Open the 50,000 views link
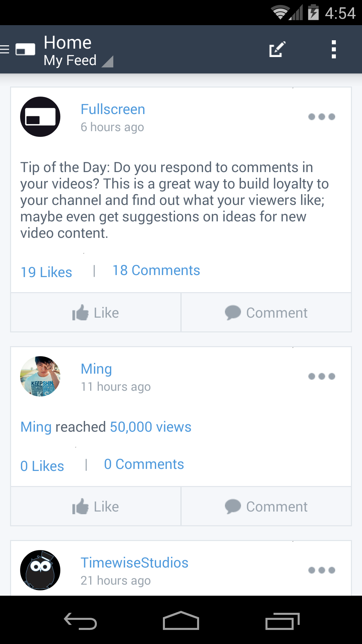362x644 pixels. coord(150,427)
